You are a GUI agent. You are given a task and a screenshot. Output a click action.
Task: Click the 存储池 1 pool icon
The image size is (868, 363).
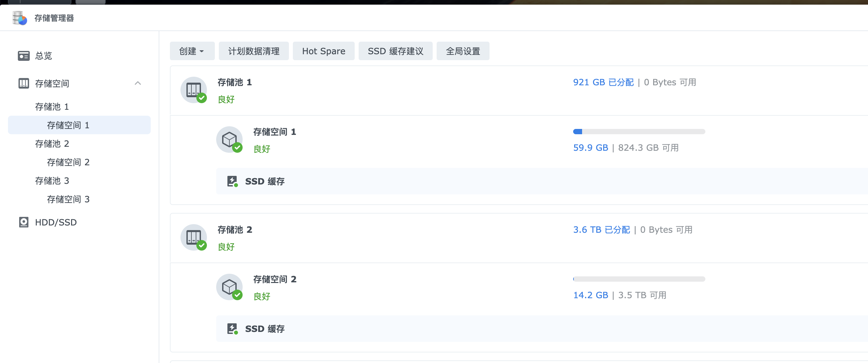pyautogui.click(x=194, y=90)
